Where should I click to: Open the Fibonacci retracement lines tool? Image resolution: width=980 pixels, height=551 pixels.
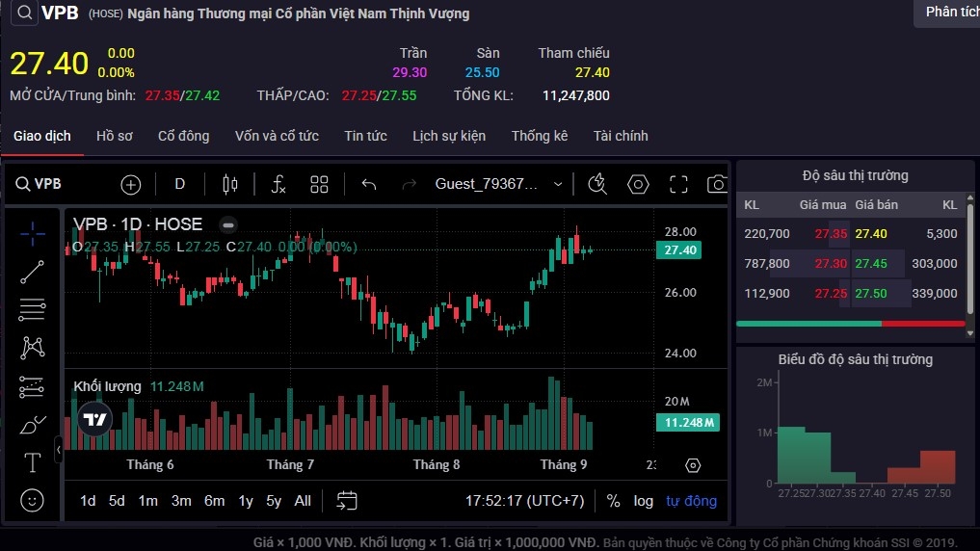point(33,310)
